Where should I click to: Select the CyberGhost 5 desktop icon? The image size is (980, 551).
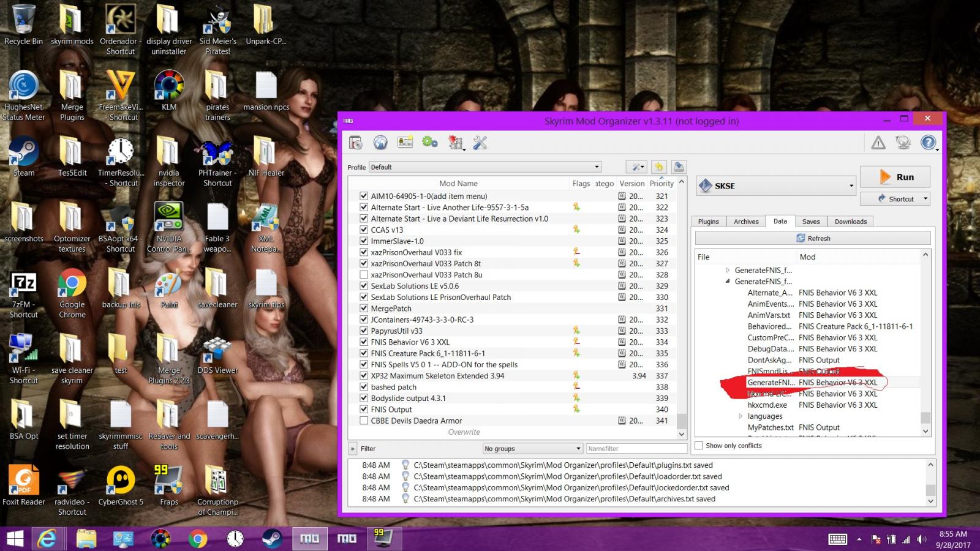pyautogui.click(x=121, y=485)
